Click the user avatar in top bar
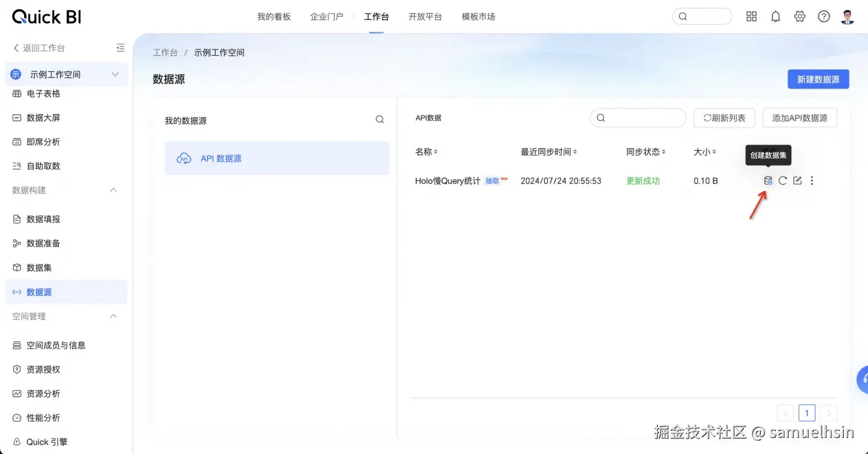Viewport: 868px width, 454px height. [848, 17]
